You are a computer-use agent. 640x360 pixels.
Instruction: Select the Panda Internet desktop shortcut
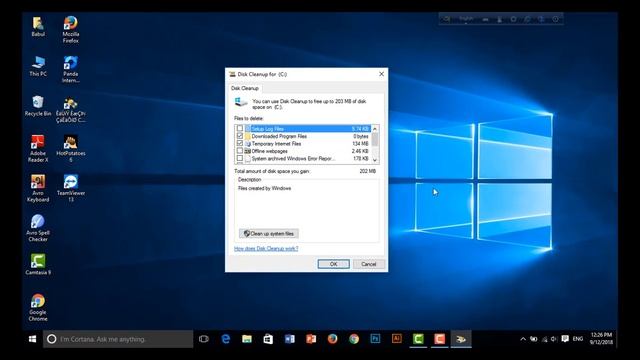click(71, 69)
